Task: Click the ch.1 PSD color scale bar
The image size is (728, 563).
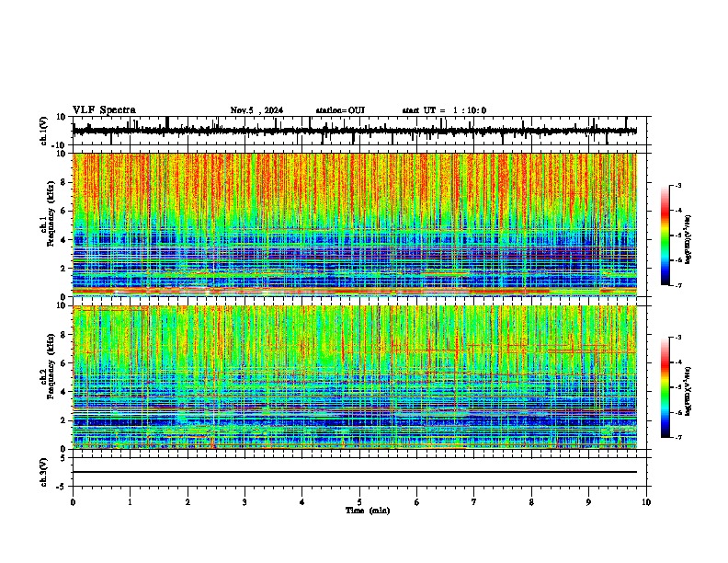Action: (x=665, y=236)
